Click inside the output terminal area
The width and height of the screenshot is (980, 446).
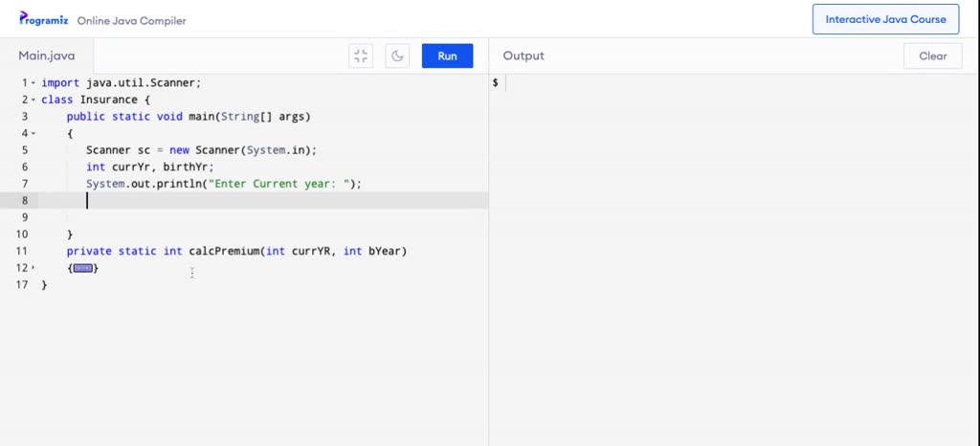point(733,239)
